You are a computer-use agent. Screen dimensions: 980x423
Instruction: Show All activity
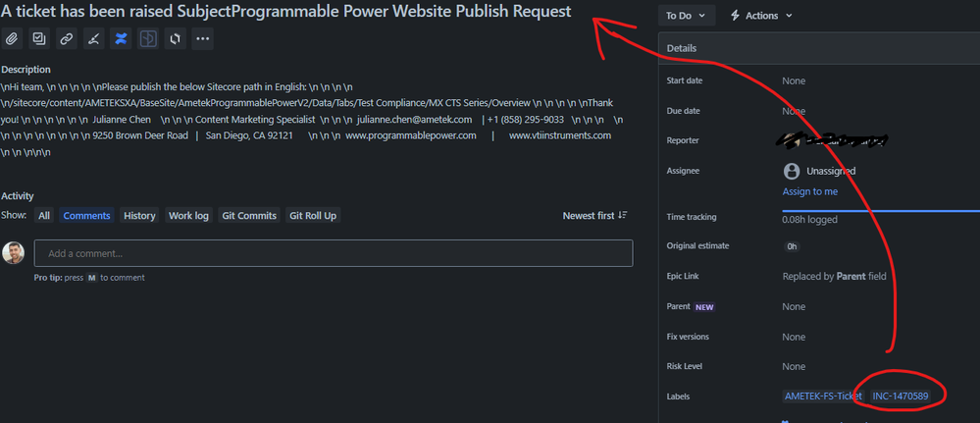(44, 215)
